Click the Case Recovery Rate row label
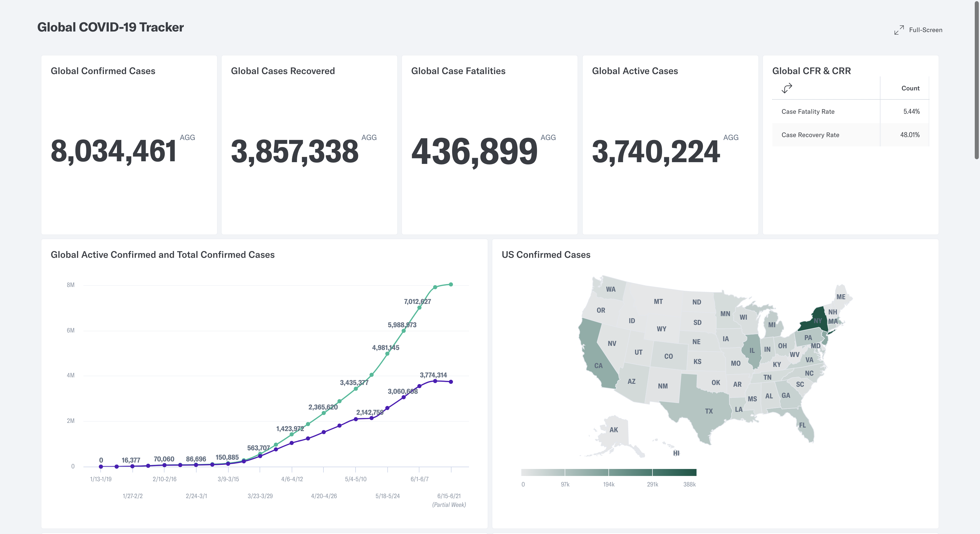This screenshot has width=980, height=534. [810, 135]
